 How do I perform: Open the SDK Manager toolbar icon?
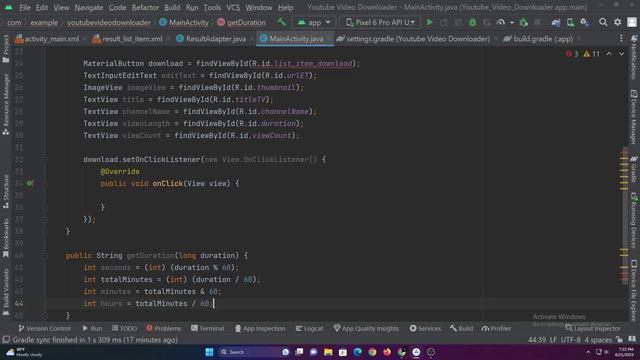(x=584, y=22)
